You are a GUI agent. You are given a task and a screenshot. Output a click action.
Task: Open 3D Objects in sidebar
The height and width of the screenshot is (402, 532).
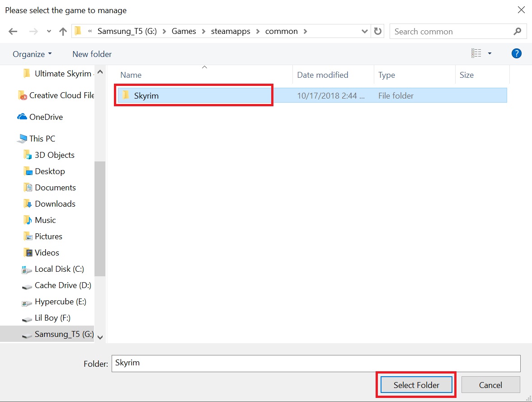pos(48,155)
